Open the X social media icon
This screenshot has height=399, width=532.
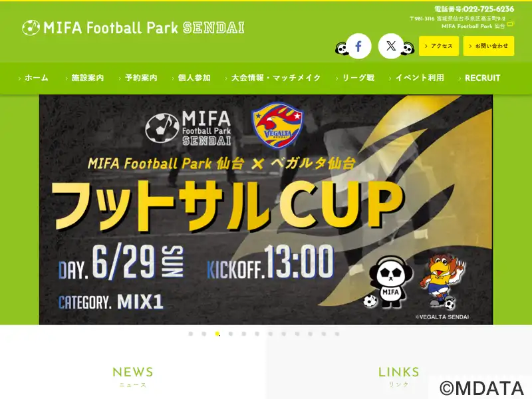(x=391, y=46)
